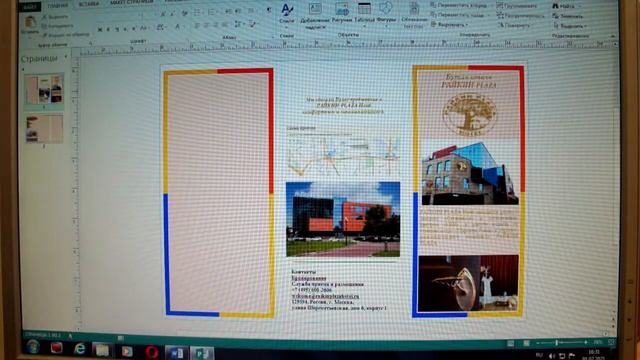640x360 pixels.
Task: Click the single page view icon
Action: (510, 344)
